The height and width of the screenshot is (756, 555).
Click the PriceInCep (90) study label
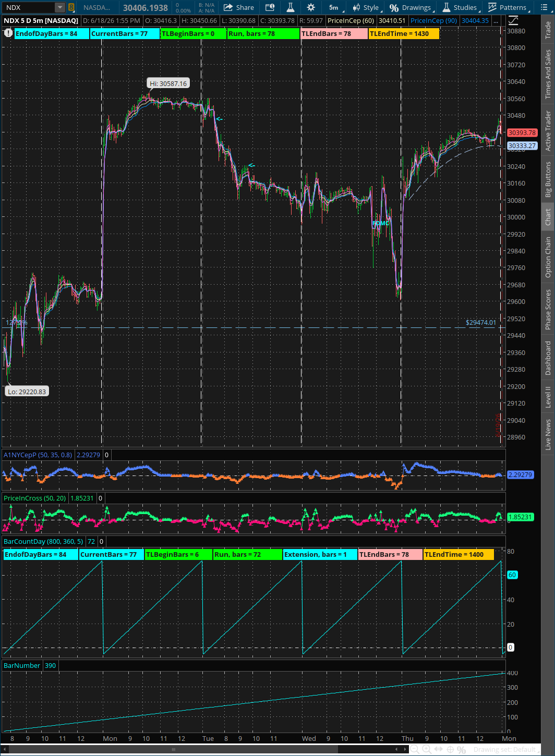[x=433, y=20]
